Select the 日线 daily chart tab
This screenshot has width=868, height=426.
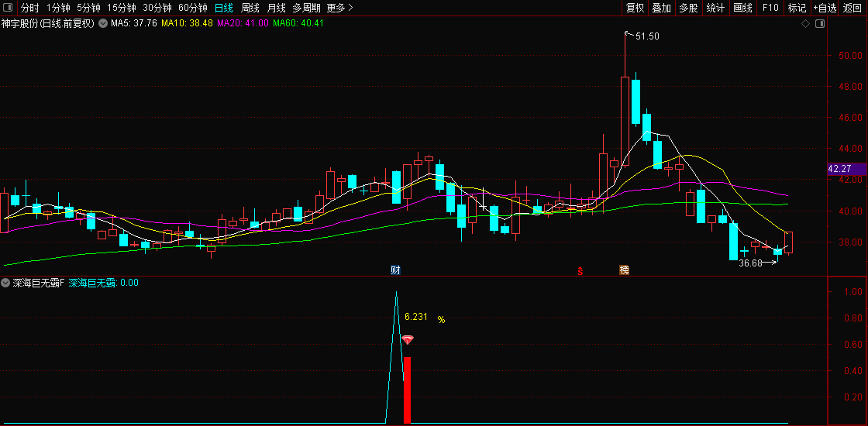tap(224, 8)
